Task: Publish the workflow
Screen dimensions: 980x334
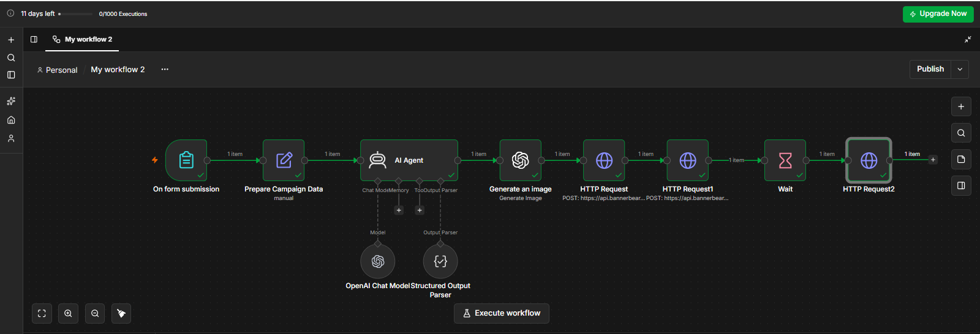Action: [x=930, y=69]
